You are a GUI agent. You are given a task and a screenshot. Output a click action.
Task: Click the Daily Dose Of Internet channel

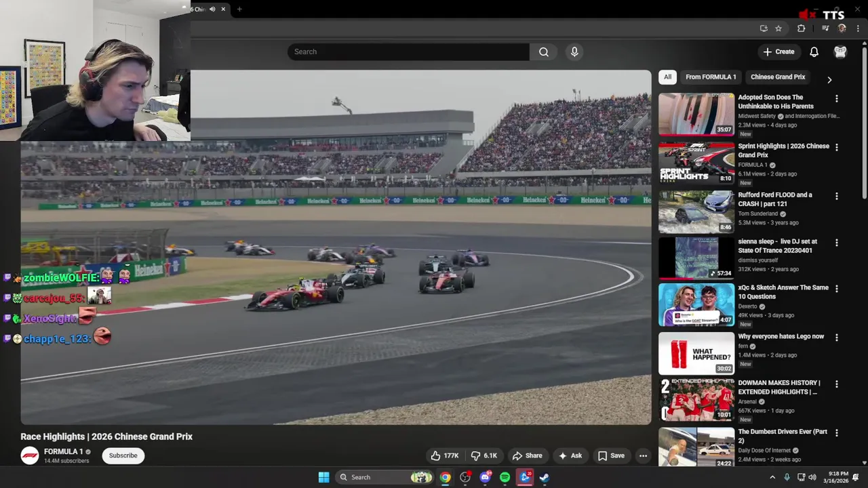click(764, 451)
